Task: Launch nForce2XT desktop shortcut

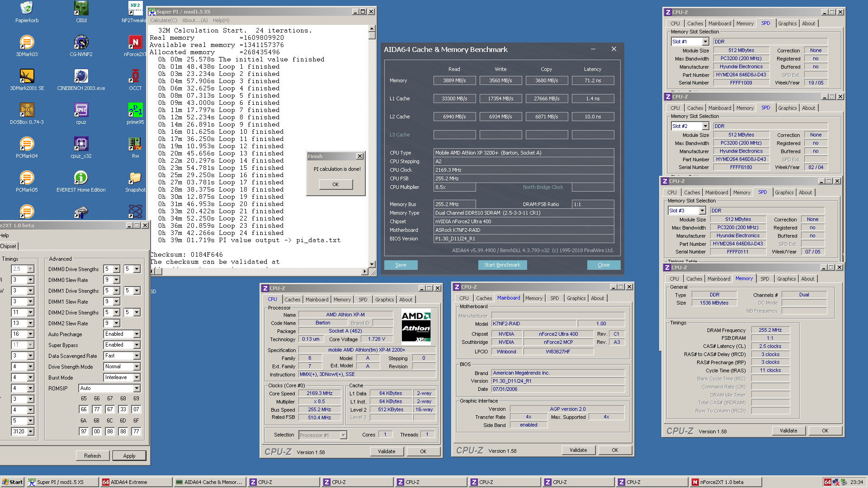Action: coord(135,46)
